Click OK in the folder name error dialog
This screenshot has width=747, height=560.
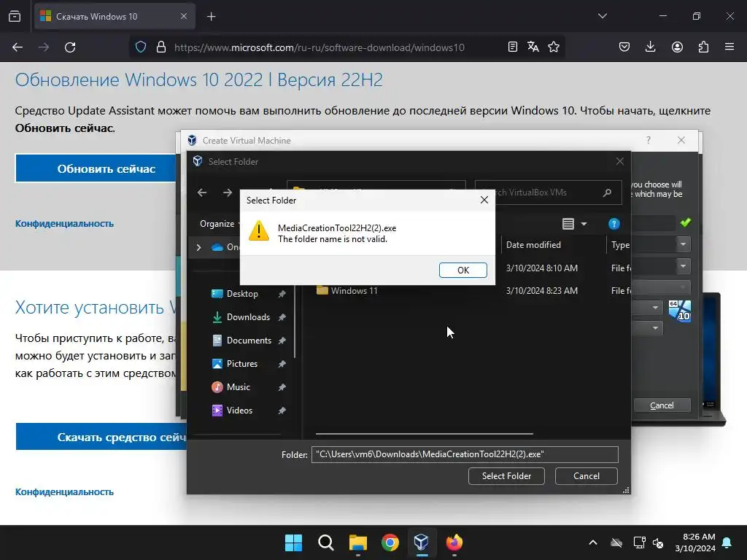(x=462, y=270)
